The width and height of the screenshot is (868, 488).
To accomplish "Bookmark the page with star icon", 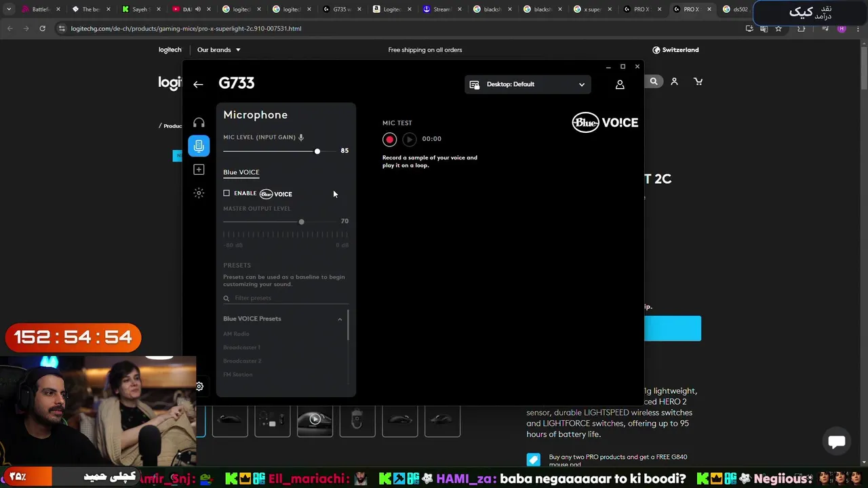I will click(x=778, y=28).
